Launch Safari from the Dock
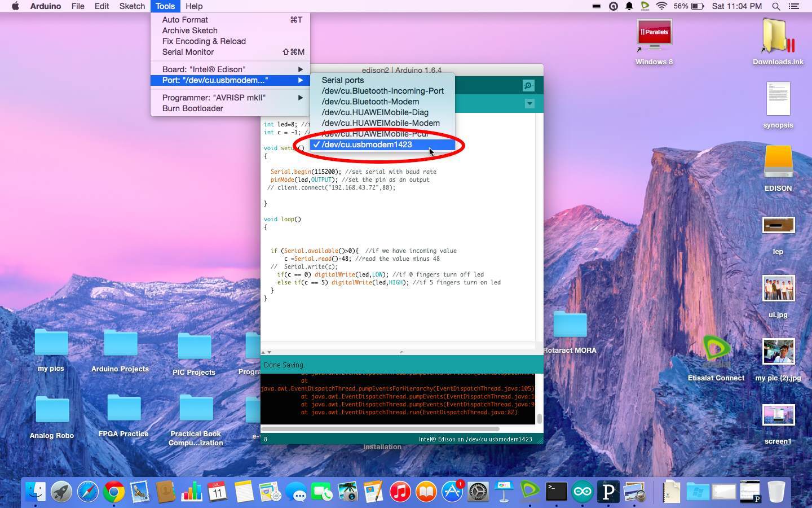This screenshot has height=508, width=812. [87, 492]
